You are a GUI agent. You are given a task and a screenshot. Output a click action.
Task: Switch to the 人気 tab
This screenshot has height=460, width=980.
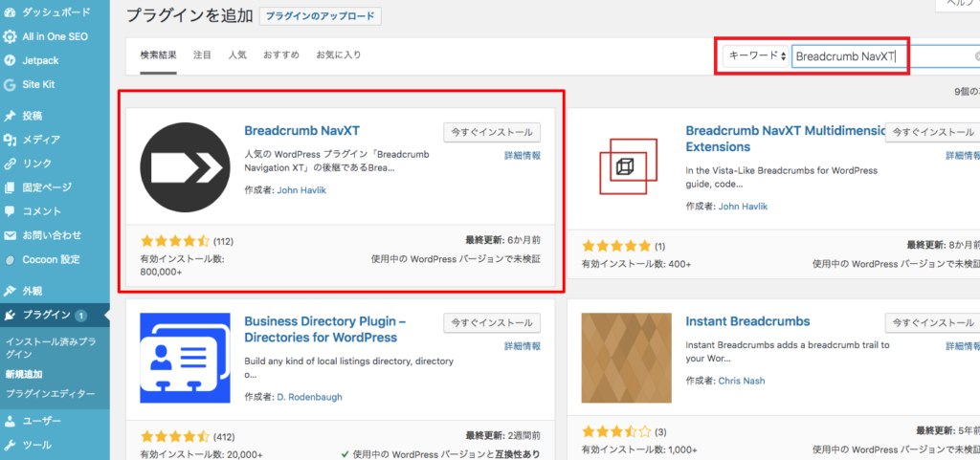(x=237, y=55)
